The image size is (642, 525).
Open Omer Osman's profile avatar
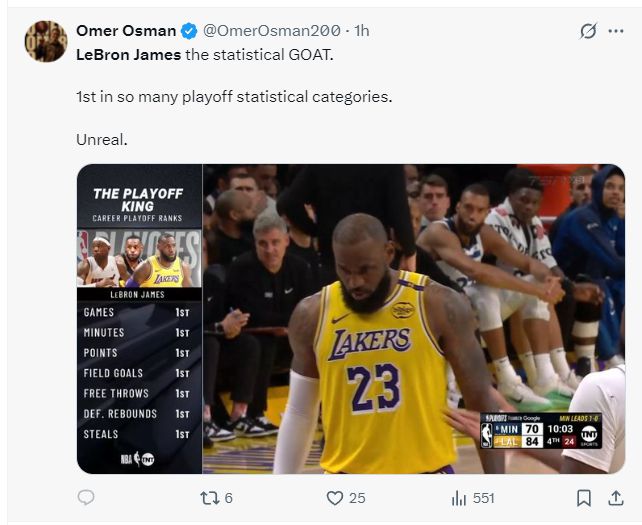(x=45, y=41)
